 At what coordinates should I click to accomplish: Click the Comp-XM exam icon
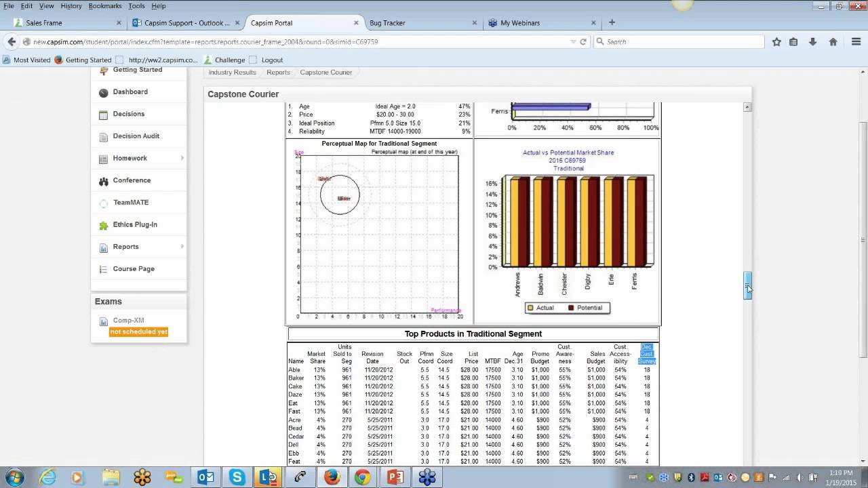click(x=103, y=321)
